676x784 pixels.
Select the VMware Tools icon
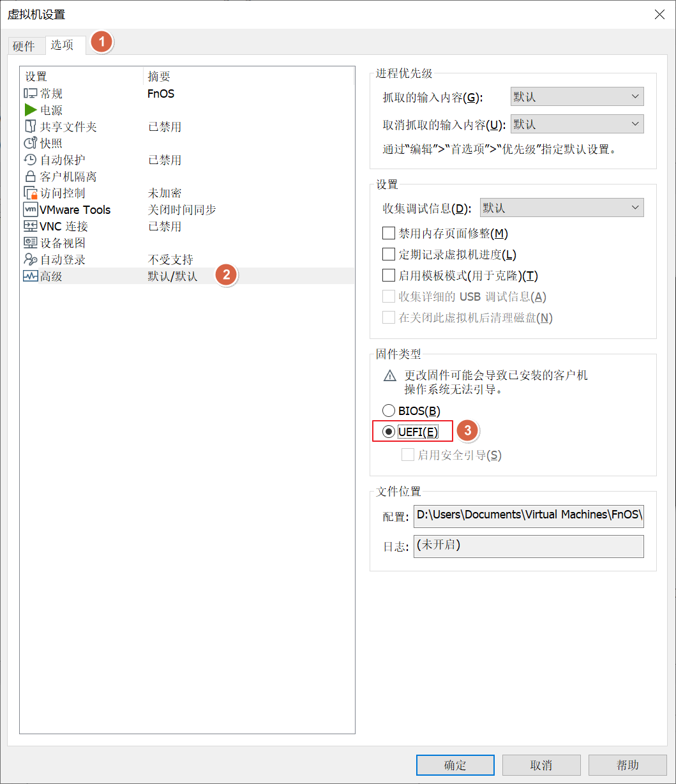[31, 210]
